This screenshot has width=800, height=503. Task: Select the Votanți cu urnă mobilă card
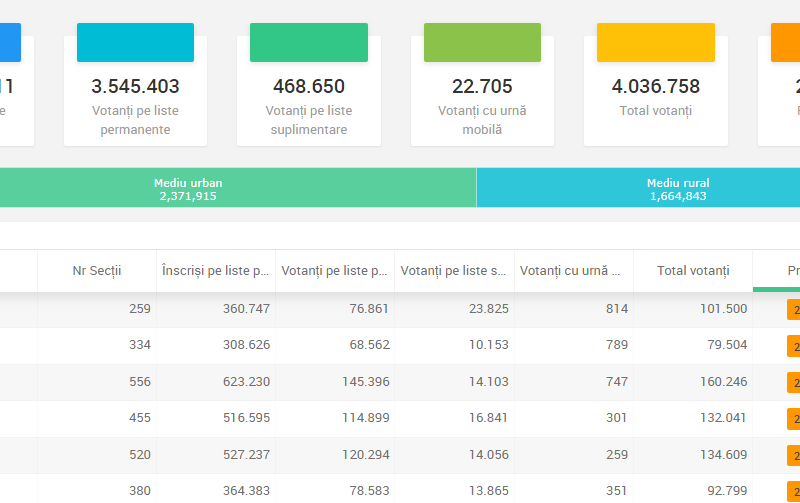[x=482, y=100]
